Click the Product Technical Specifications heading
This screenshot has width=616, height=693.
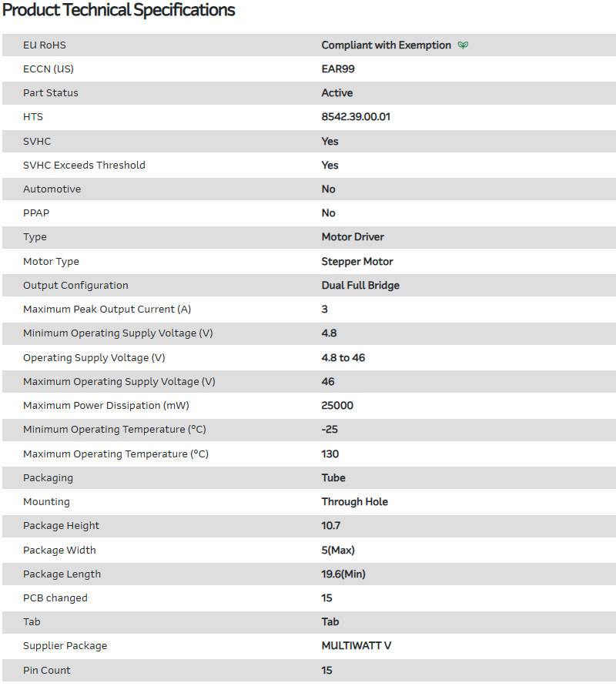[x=119, y=10]
